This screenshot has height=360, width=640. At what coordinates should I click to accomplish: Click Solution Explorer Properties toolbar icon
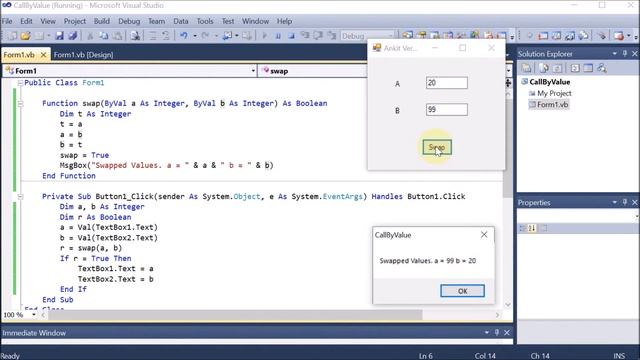(x=527, y=68)
